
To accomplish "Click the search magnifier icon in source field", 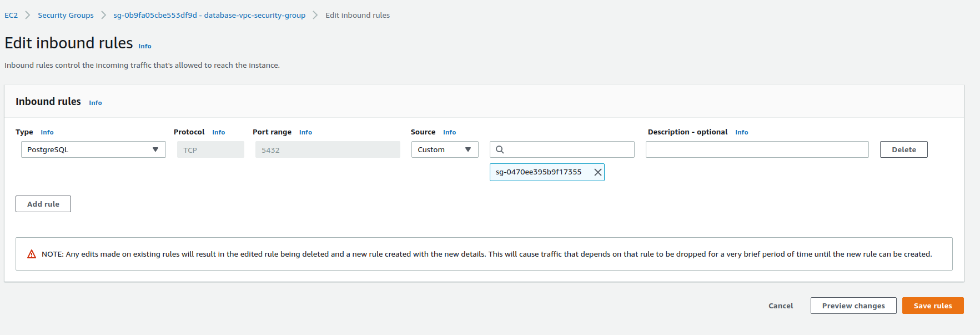I will pos(500,149).
